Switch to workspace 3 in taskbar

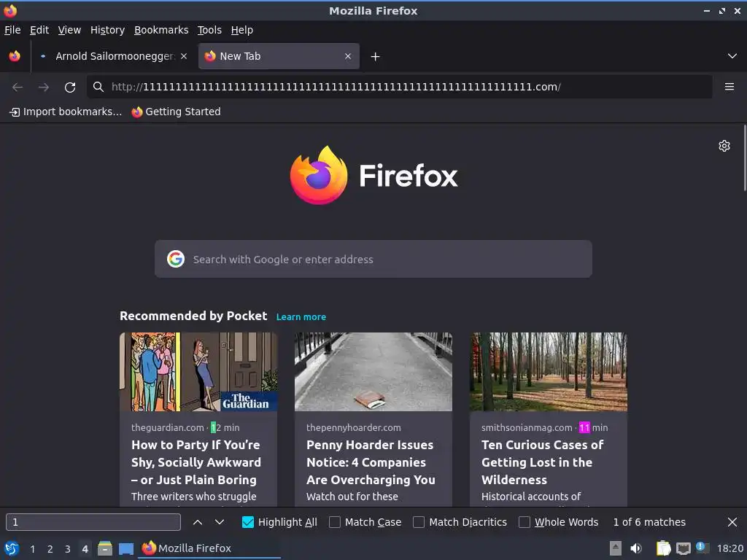coord(68,549)
